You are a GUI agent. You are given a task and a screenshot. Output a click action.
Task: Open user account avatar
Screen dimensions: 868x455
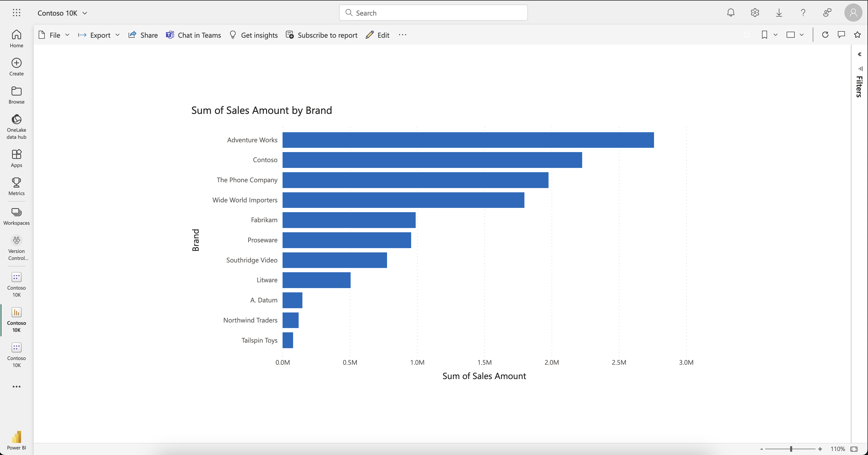pyautogui.click(x=853, y=13)
